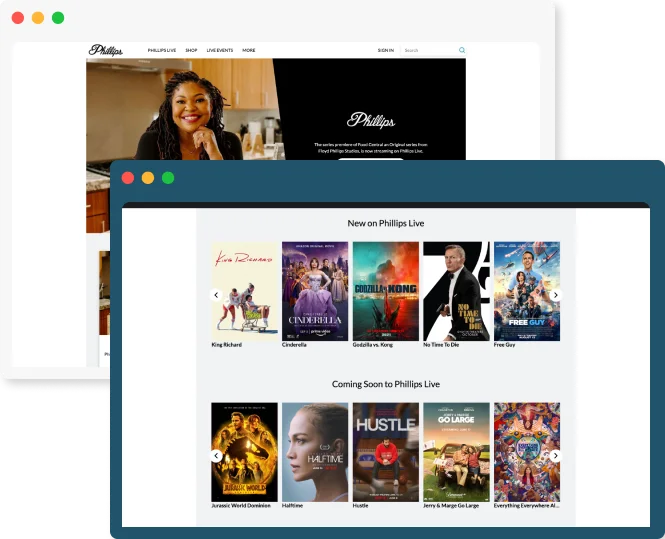Open the PHILLIPS LIVE menu item
This screenshot has width=665, height=539.
pyautogui.click(x=162, y=50)
